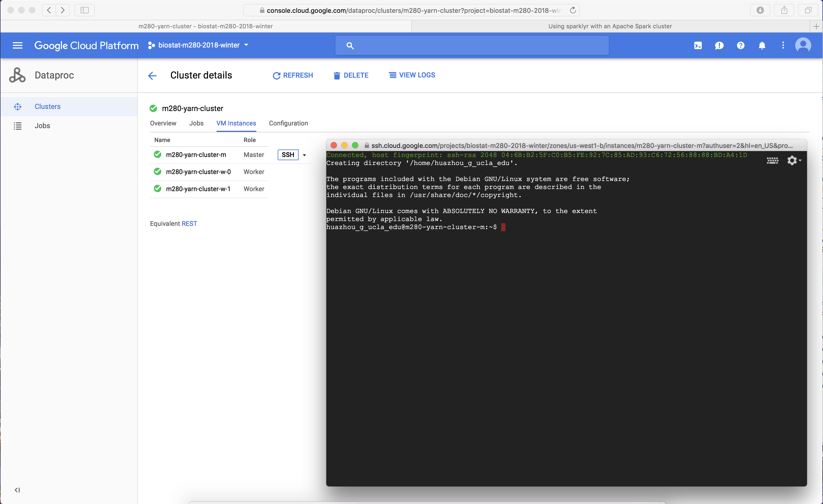Open the biostat-m280-2018-winter project selector

tap(198, 45)
